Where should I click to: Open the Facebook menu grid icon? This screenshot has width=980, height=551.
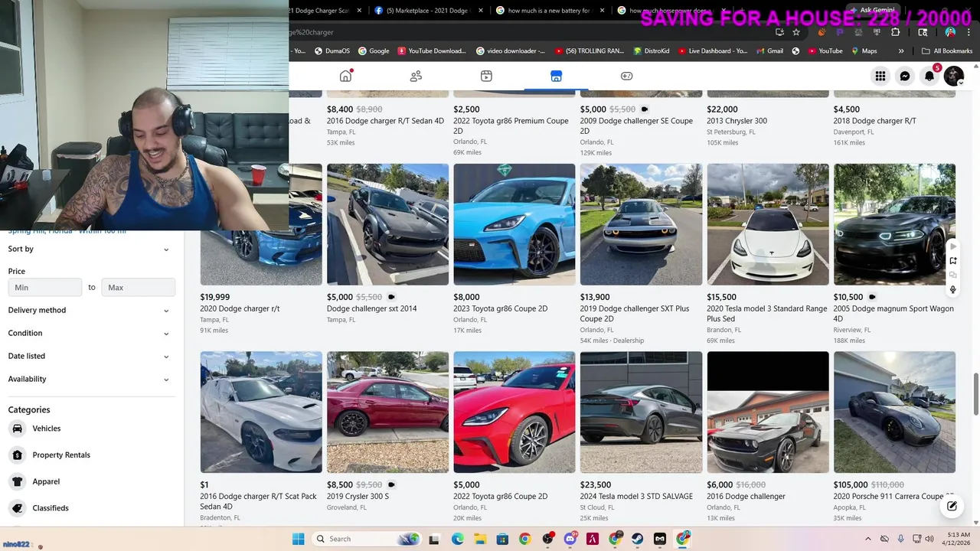tap(880, 76)
